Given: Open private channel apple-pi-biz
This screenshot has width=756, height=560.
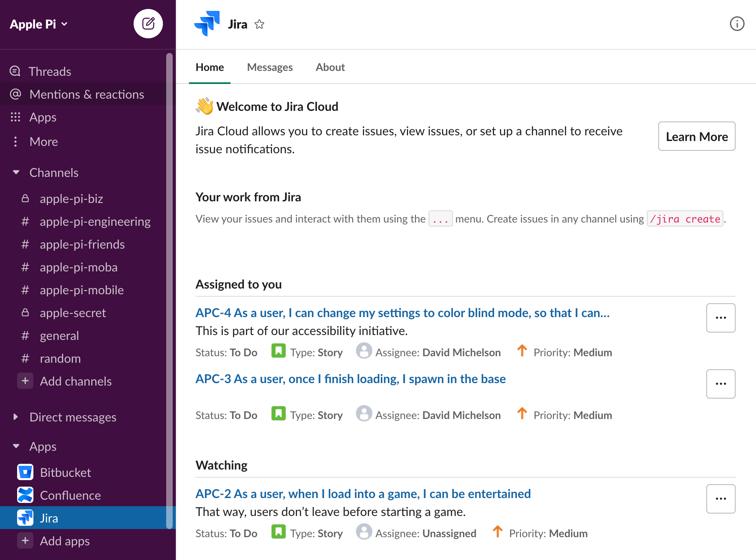Looking at the screenshot, I should pyautogui.click(x=83, y=198).
